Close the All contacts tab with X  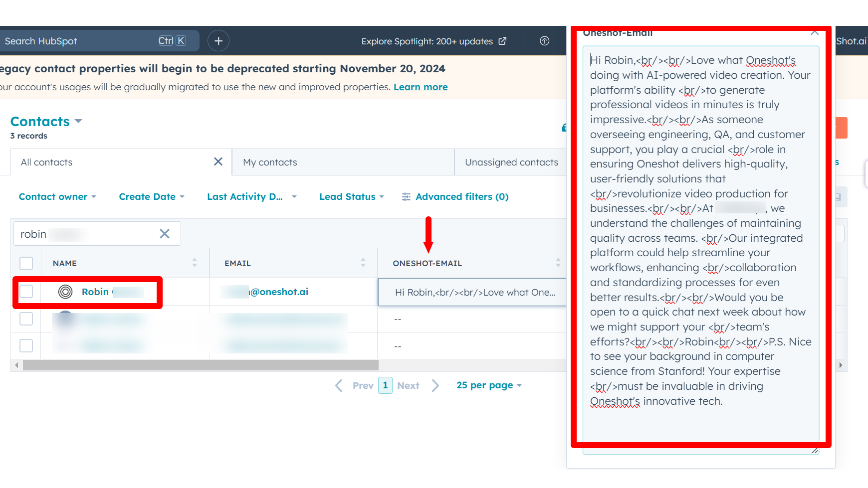[x=218, y=162]
